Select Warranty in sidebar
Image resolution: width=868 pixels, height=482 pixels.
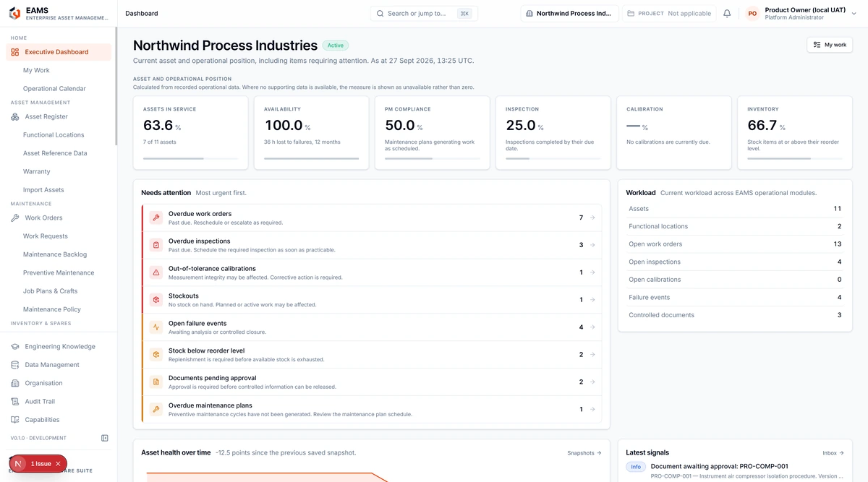coord(36,171)
